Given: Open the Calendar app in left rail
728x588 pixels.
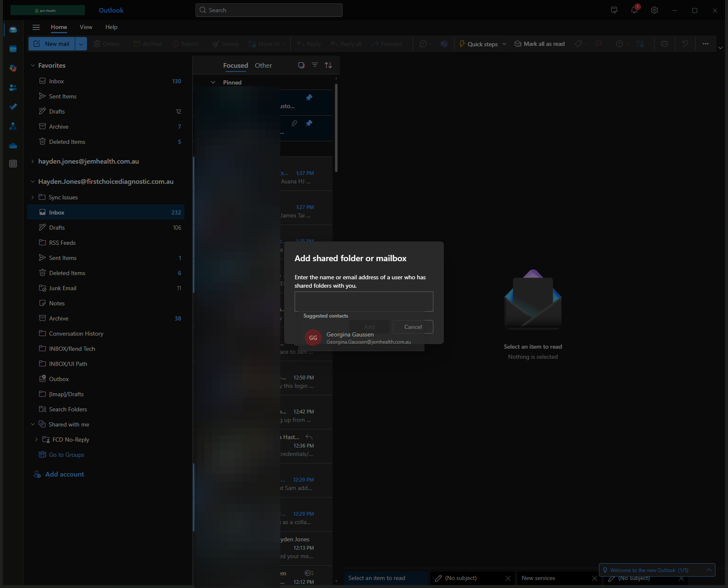Looking at the screenshot, I should [13, 49].
